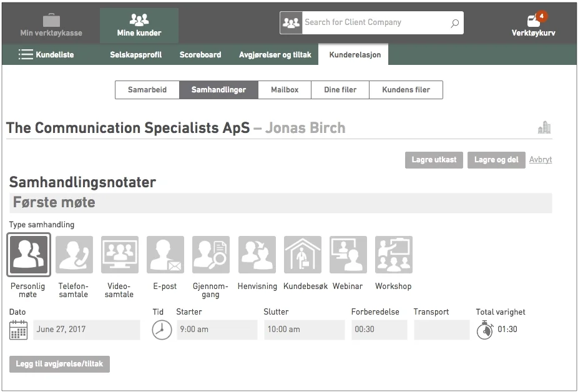Open Dine filer sub-tab

(x=340, y=90)
